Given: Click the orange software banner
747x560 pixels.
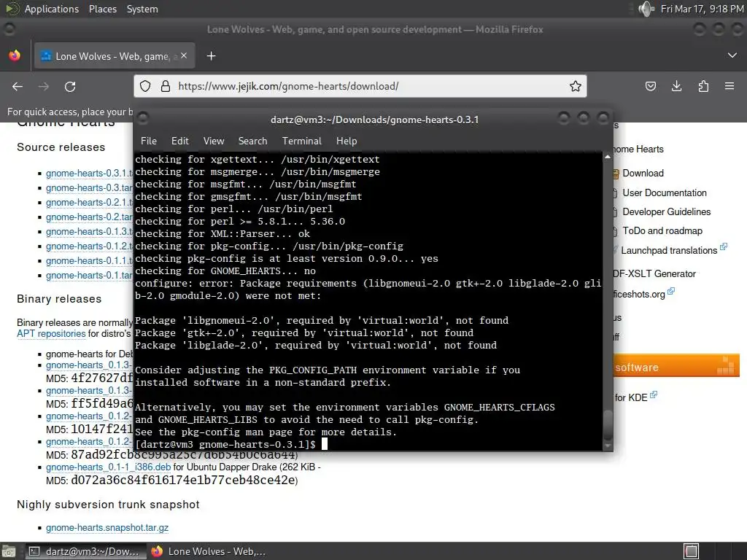Looking at the screenshot, I should pyautogui.click(x=676, y=366).
